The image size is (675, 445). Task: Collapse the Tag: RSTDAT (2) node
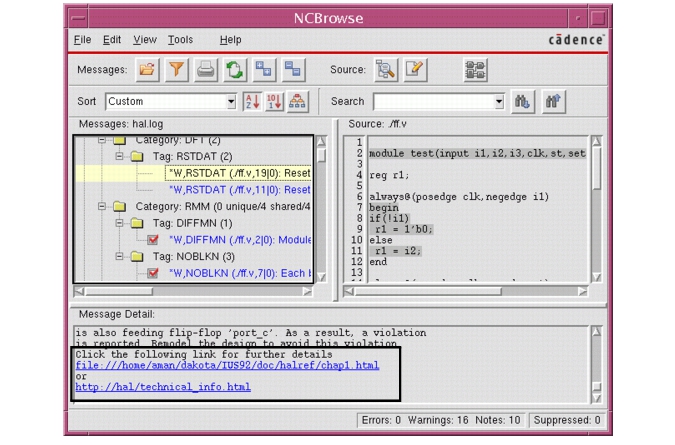[x=119, y=156]
